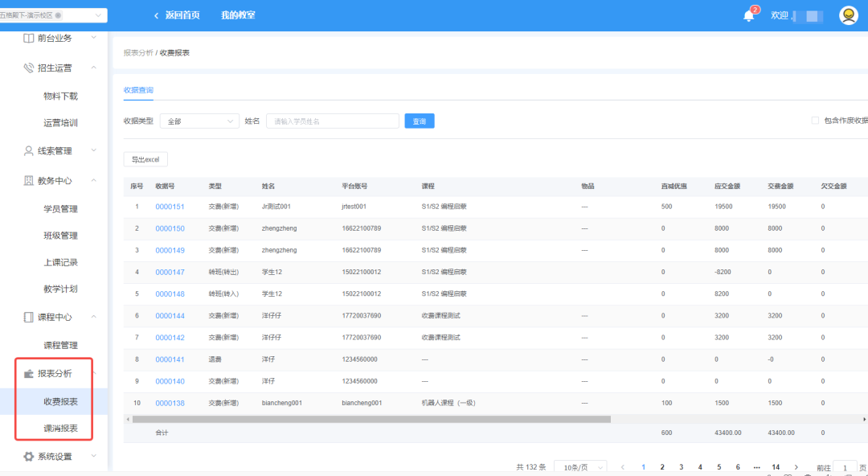Go to page 2 in pagination
Viewport: 868px width, 476px height.
pyautogui.click(x=662, y=467)
